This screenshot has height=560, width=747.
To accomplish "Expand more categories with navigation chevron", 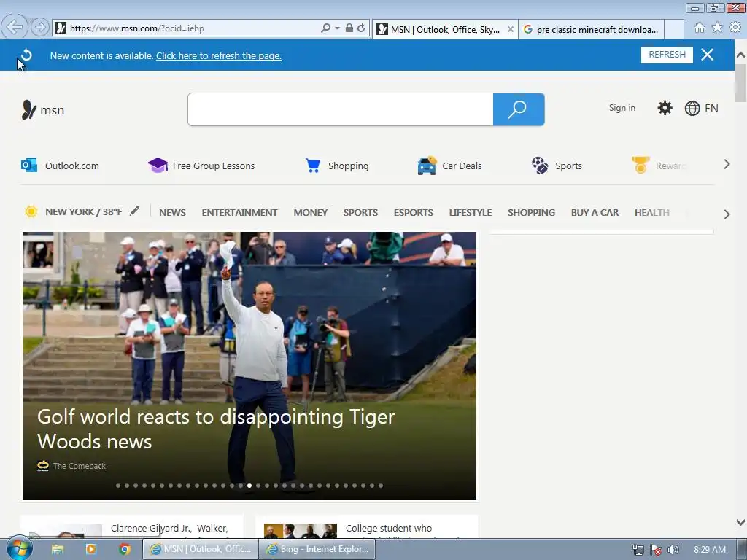I will 727,214.
